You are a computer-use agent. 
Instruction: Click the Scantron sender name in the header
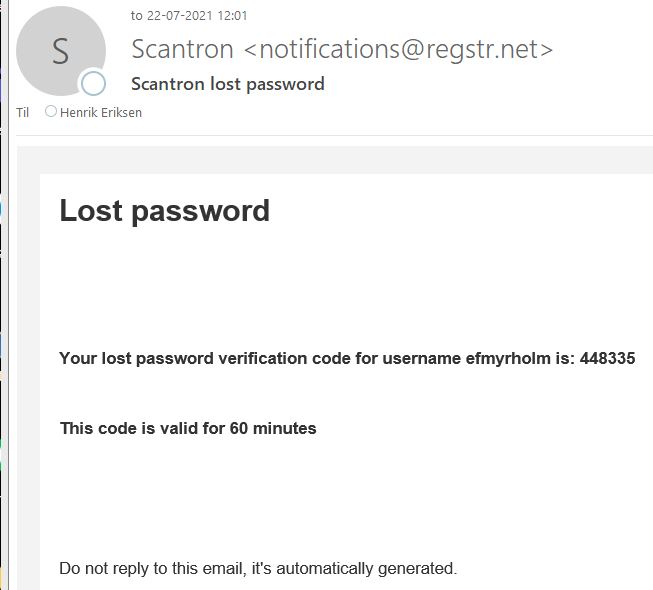tap(182, 49)
